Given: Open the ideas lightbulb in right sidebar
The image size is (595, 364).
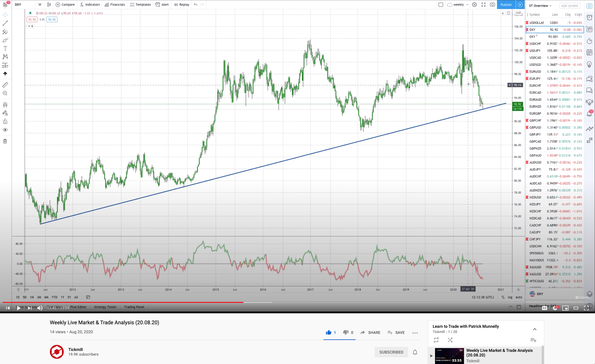Looking at the screenshot, I should click(589, 64).
